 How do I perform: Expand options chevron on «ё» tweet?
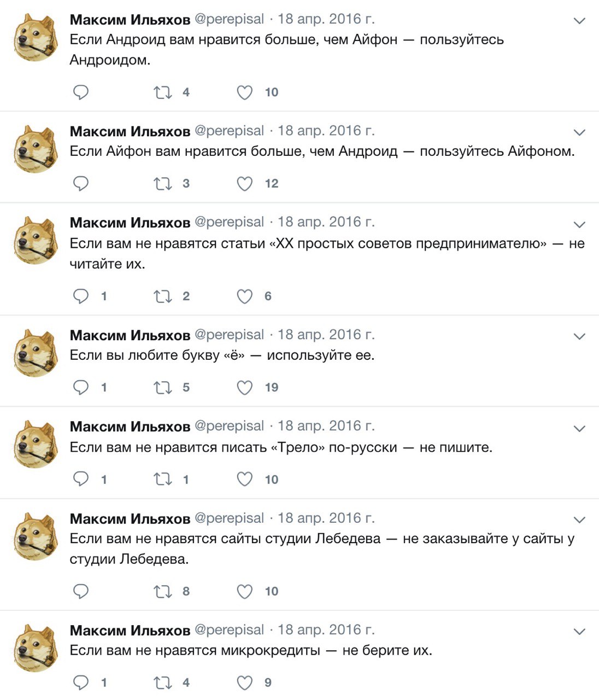click(x=579, y=336)
